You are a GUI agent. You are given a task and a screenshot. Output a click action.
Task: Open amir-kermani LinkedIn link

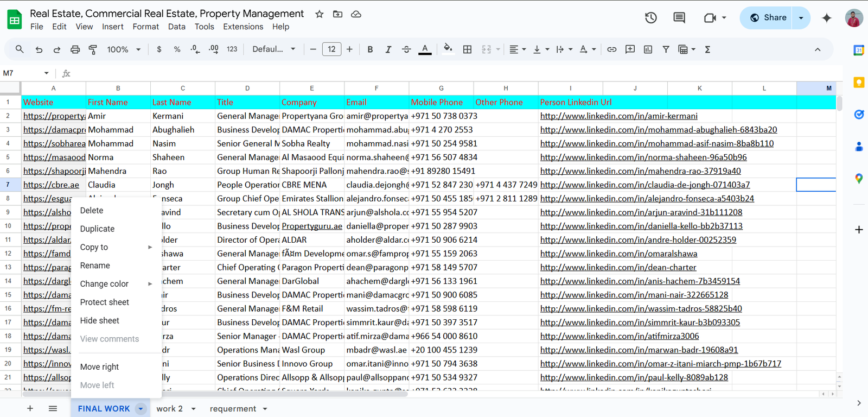tap(619, 116)
